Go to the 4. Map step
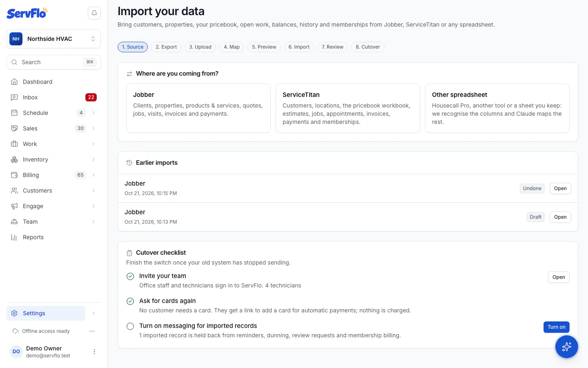Viewport: 588px width, 368px height. click(x=232, y=47)
